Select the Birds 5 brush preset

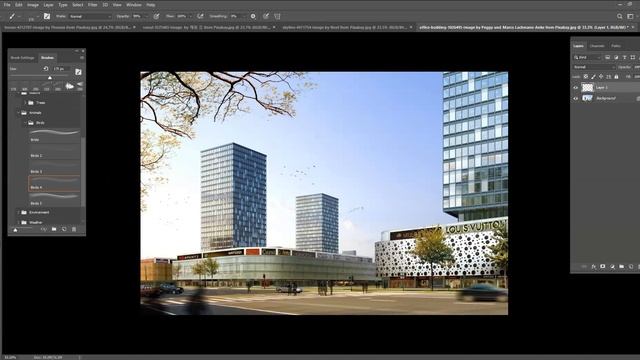pyautogui.click(x=54, y=199)
